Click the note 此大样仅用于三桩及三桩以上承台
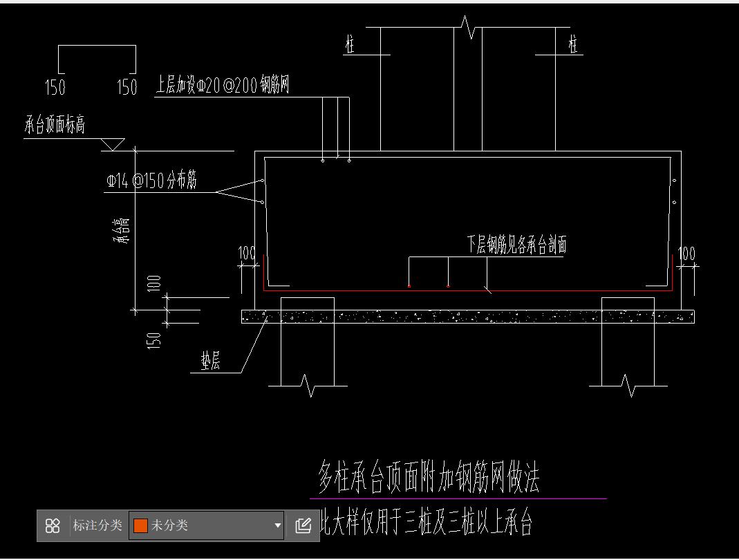Image resolution: width=739 pixels, height=560 pixels. pos(426,521)
